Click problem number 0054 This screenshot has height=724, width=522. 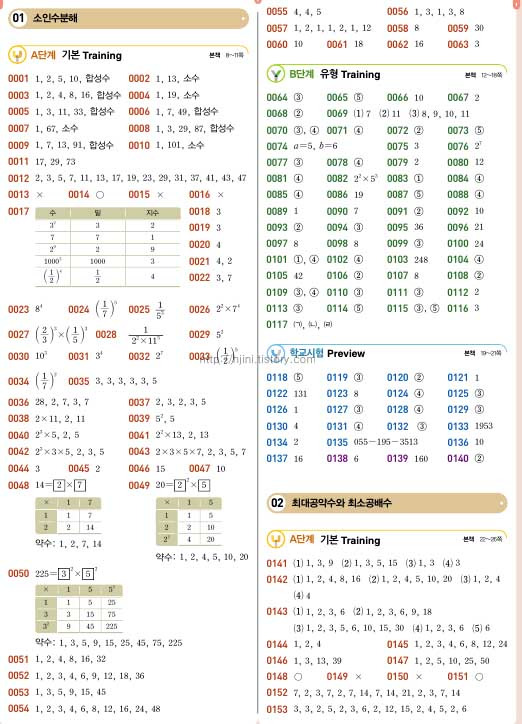pyautogui.click(x=18, y=709)
